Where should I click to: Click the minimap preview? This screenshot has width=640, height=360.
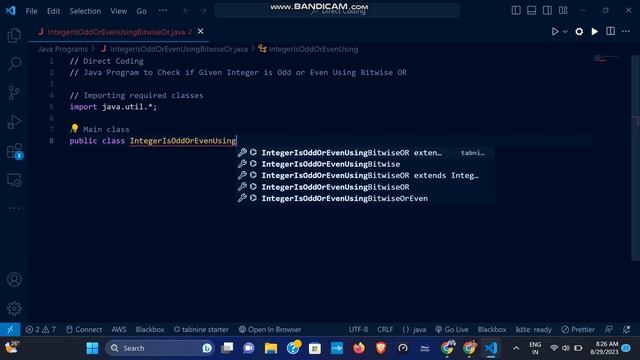click(x=606, y=59)
